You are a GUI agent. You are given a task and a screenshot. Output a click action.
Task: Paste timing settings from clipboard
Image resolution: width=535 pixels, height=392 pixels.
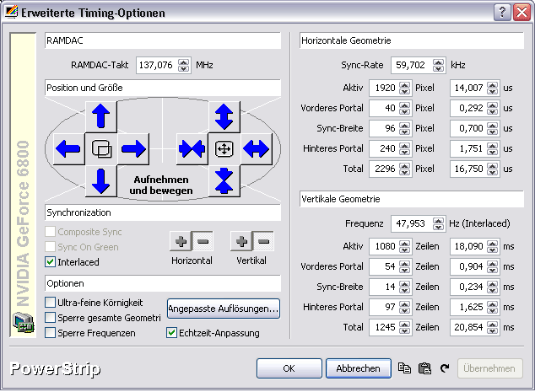[x=424, y=368]
